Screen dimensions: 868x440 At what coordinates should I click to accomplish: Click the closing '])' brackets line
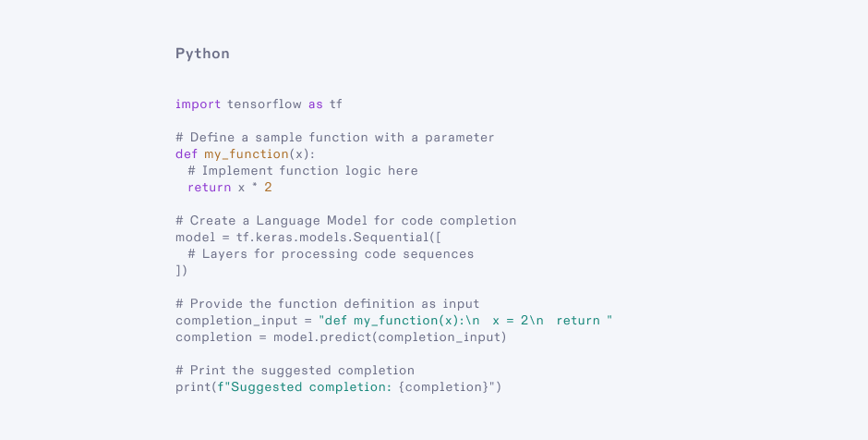click(181, 271)
